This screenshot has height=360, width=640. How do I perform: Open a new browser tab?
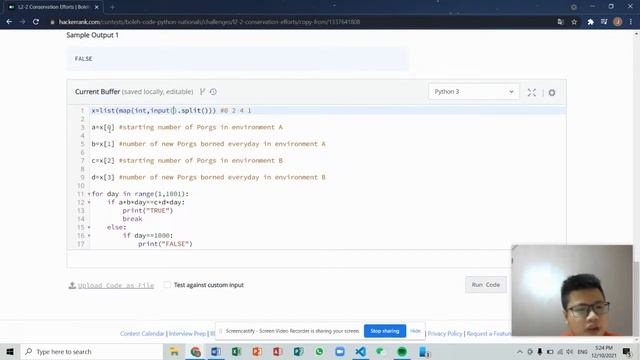(112, 7)
